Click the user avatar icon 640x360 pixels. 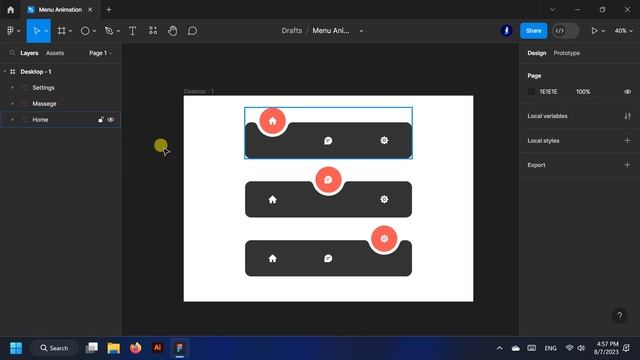(507, 31)
